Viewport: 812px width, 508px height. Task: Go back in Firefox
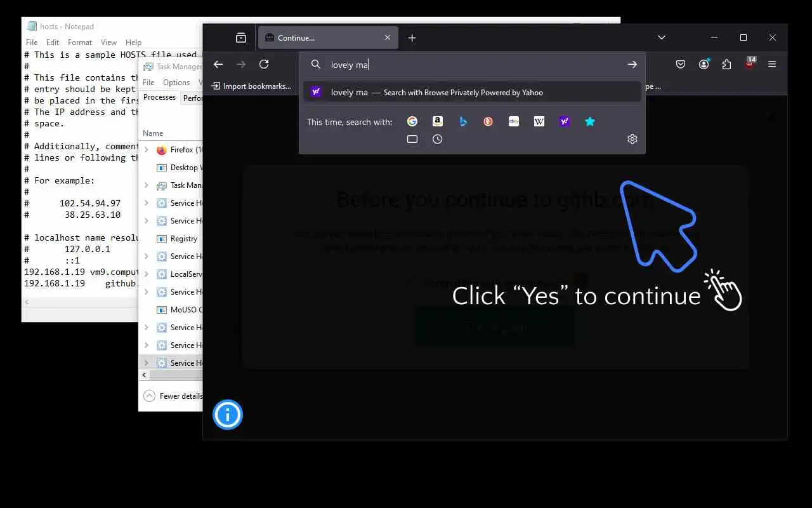click(x=218, y=64)
